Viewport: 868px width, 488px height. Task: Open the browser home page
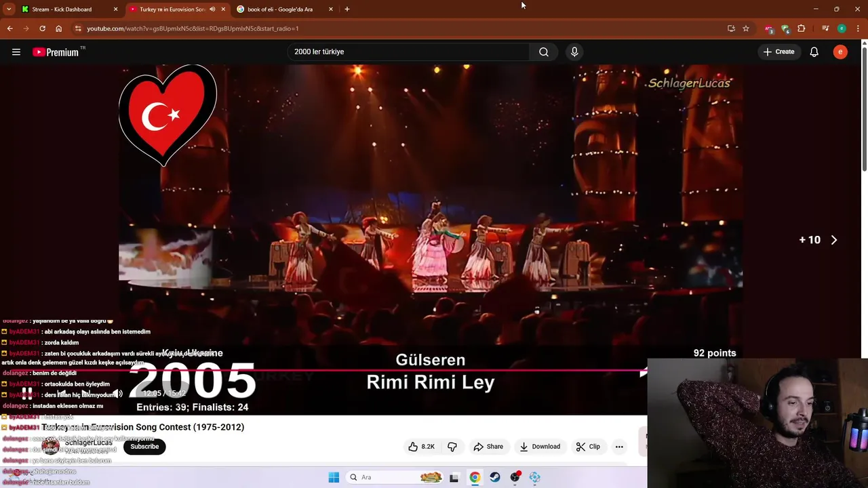58,28
